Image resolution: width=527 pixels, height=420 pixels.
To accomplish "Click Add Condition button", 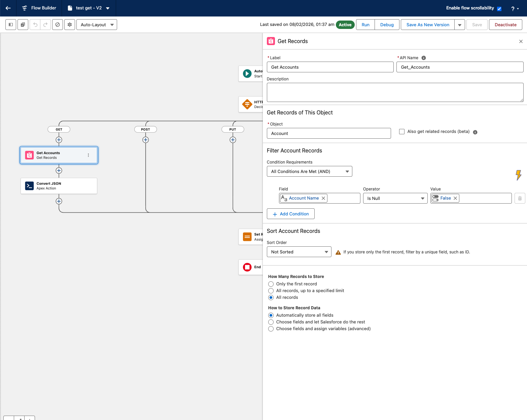I will [x=291, y=214].
